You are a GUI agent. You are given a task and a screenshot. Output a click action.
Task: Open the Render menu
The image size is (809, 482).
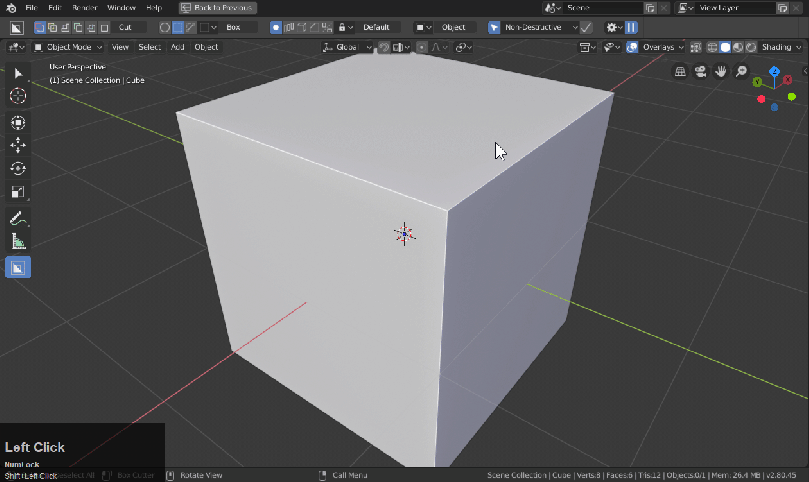coord(84,7)
